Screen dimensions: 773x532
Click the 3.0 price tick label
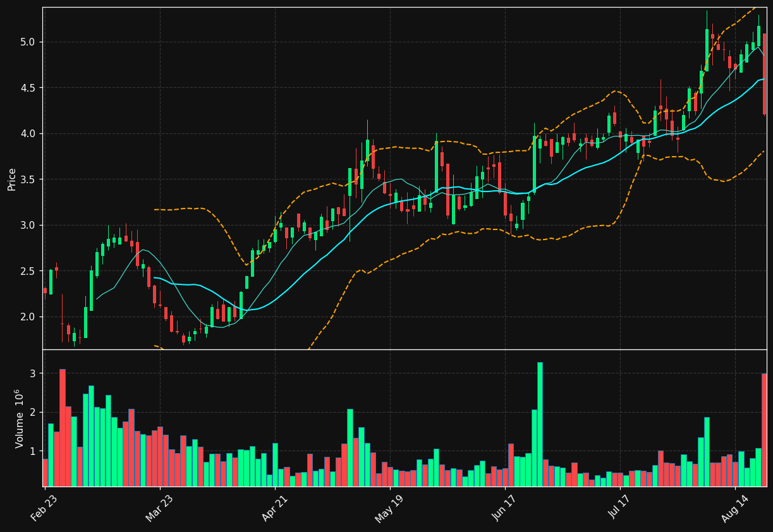click(29, 226)
